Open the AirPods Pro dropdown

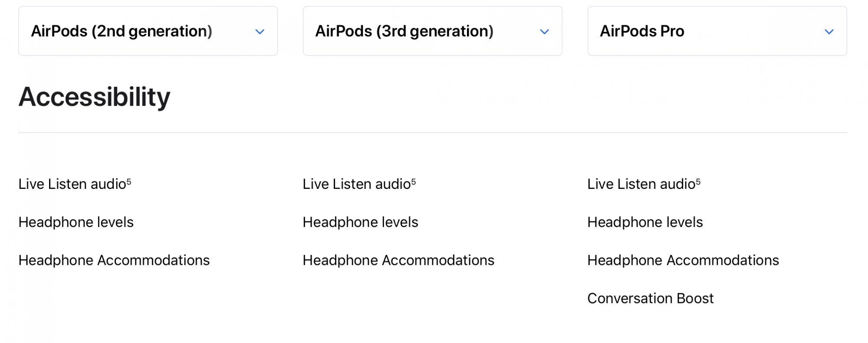[x=717, y=31]
